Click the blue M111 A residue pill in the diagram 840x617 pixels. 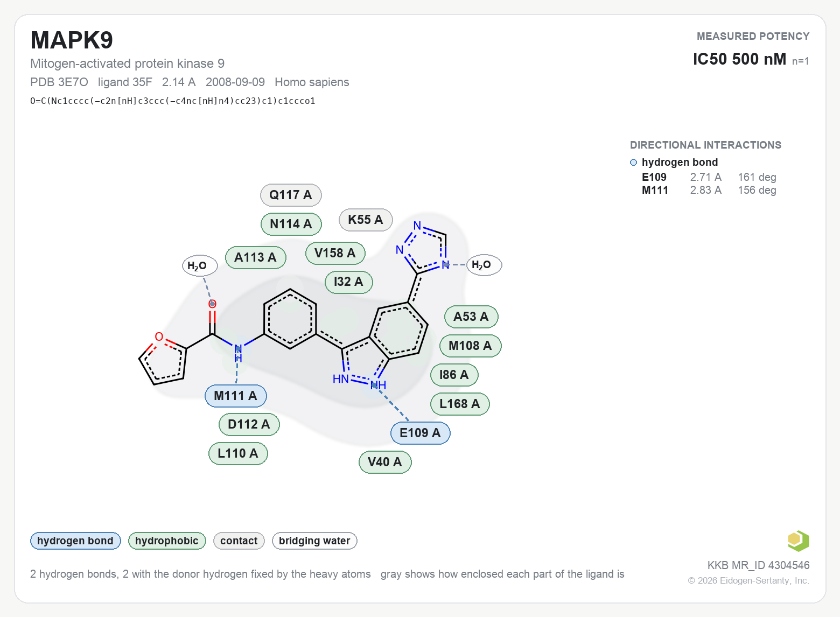click(x=236, y=396)
